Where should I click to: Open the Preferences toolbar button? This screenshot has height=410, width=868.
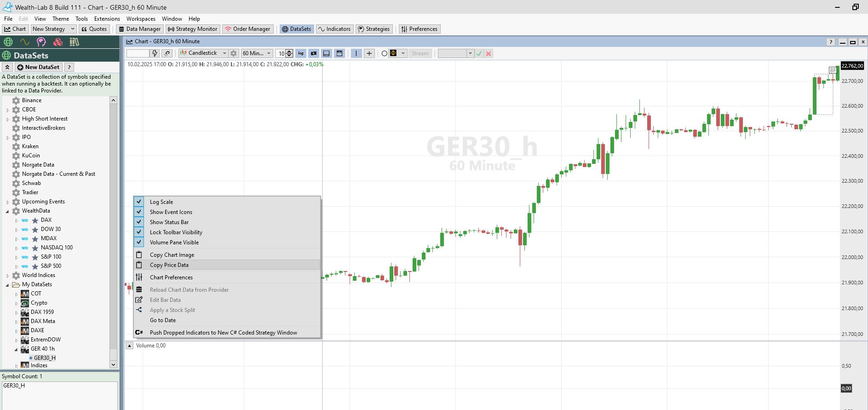coord(419,29)
